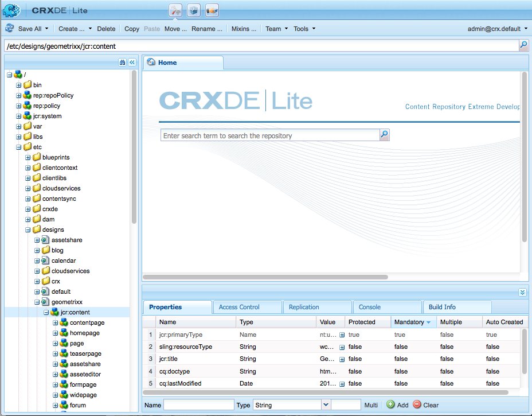The image size is (532, 416).
Task: Click the property value input field
Action: 346,405
